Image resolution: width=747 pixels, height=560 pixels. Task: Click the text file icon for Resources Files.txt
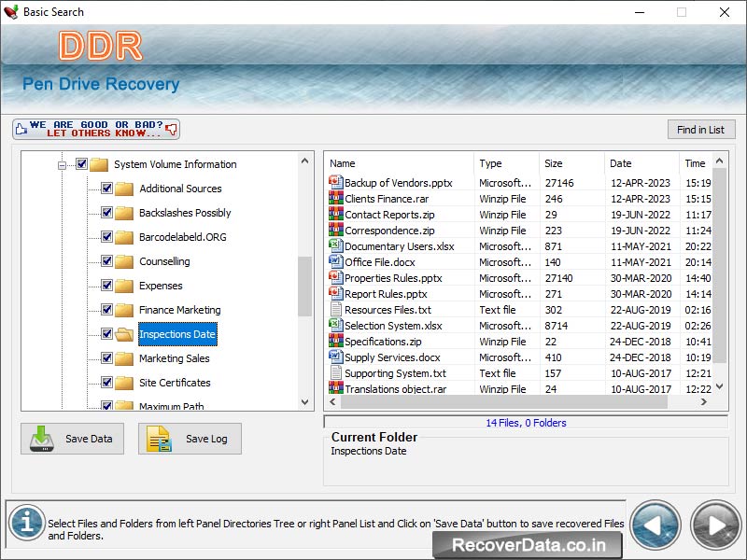click(x=335, y=310)
